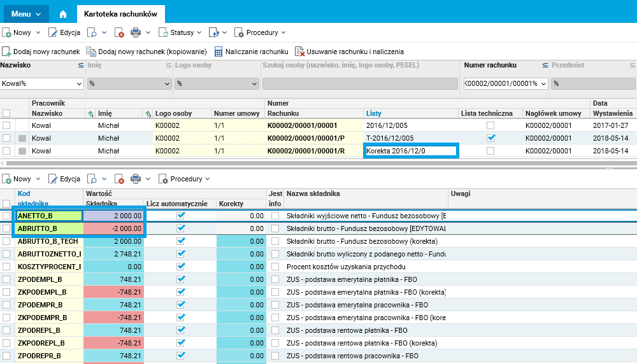Click the home icon next to Menu
This screenshot has width=637, height=364.
pos(62,13)
